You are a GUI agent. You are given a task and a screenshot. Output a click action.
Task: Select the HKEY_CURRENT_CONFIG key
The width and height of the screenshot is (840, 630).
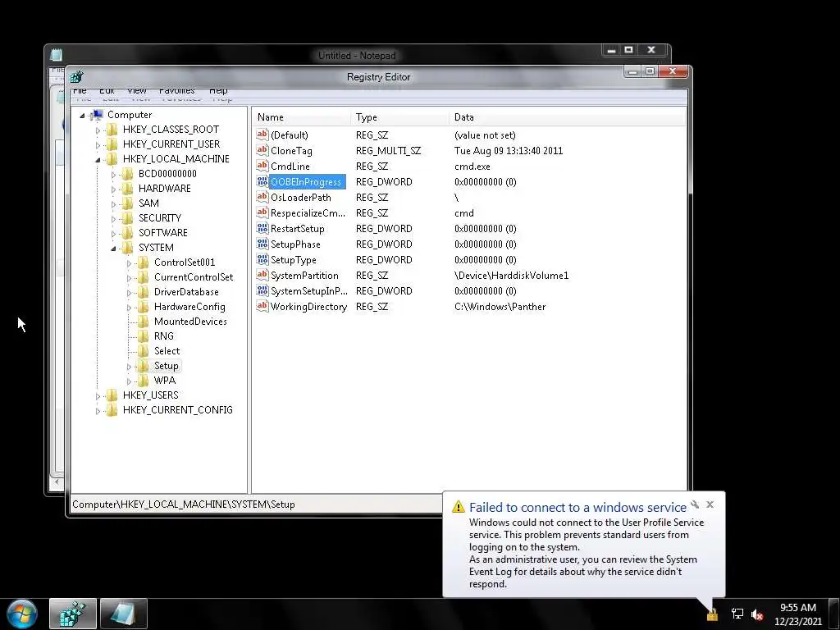(178, 410)
